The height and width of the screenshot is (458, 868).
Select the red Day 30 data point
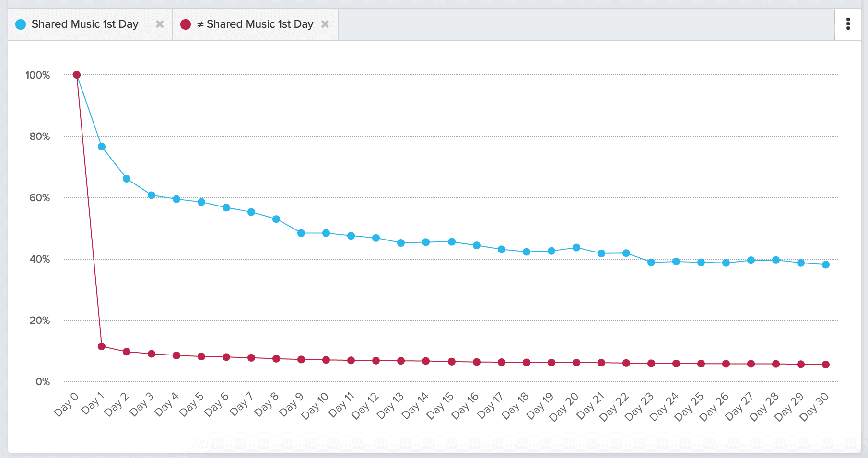click(825, 365)
